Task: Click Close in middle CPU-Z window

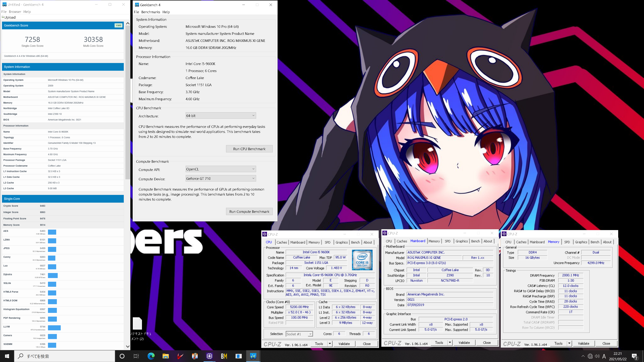Action: pyautogui.click(x=487, y=343)
